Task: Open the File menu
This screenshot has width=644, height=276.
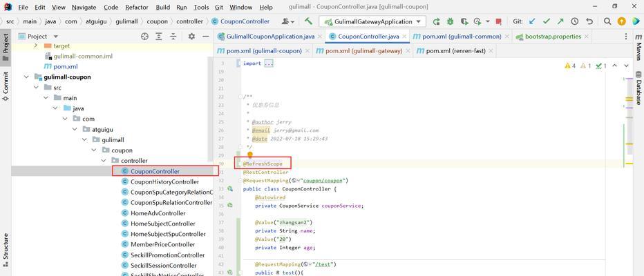Action: pyautogui.click(x=23, y=7)
